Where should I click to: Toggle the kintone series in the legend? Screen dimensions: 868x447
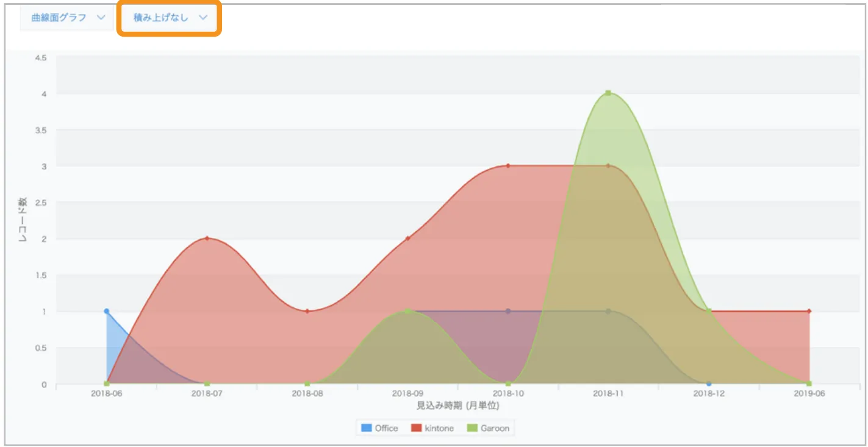tap(432, 428)
